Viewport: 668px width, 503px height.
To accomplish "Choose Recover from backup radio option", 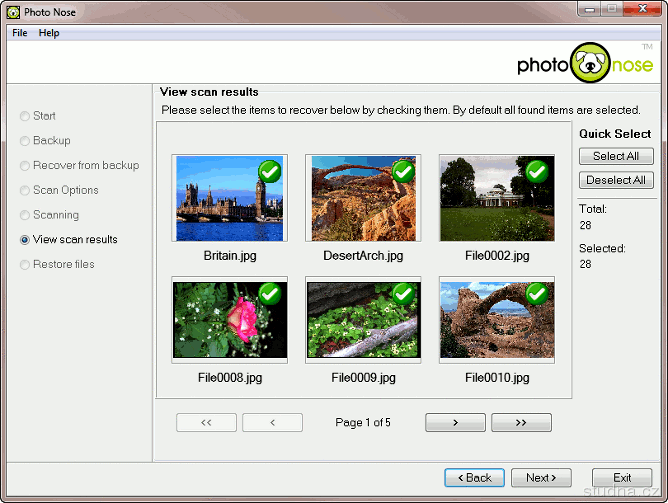I will coord(25,165).
